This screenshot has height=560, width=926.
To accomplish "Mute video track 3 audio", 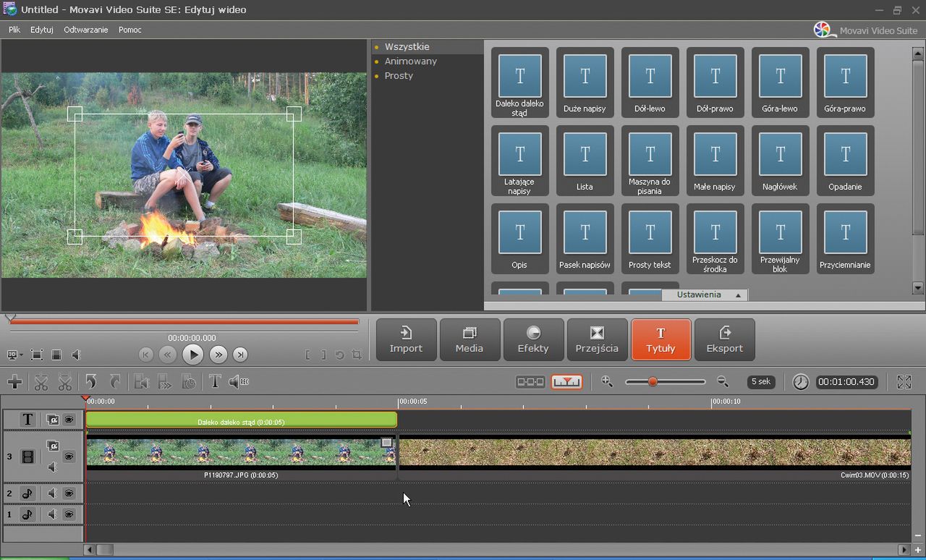I will 52,467.
